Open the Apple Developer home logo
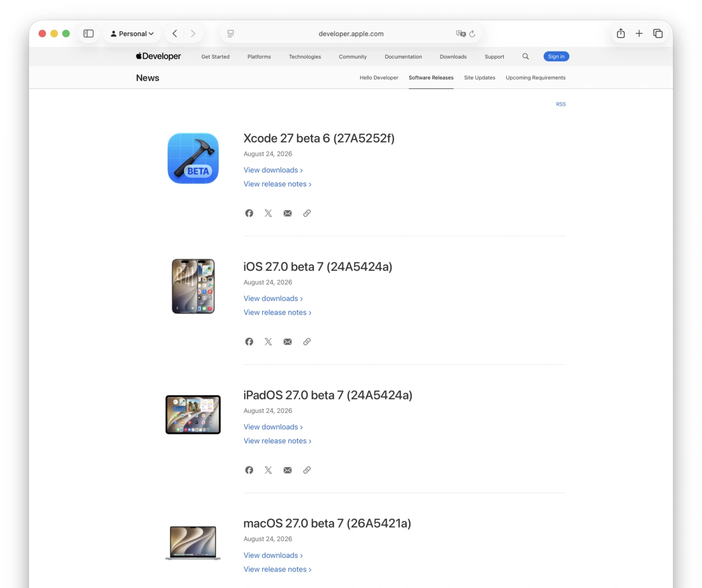702x588 pixels. point(158,56)
